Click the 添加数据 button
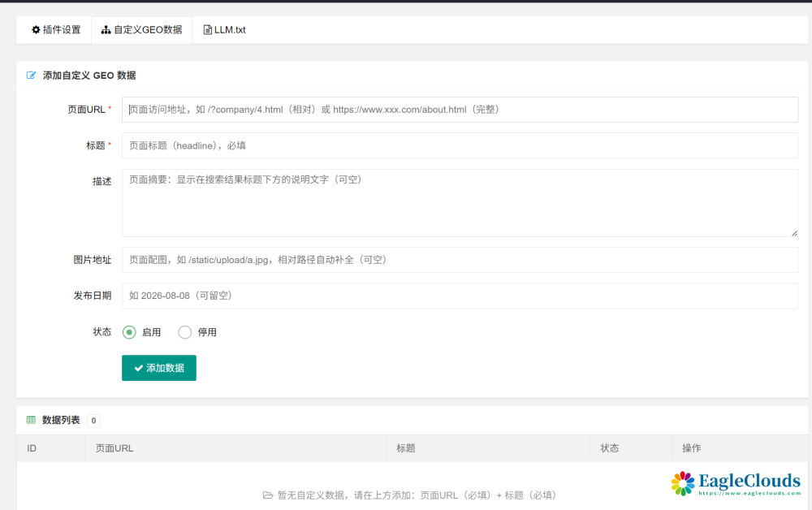 pos(159,368)
